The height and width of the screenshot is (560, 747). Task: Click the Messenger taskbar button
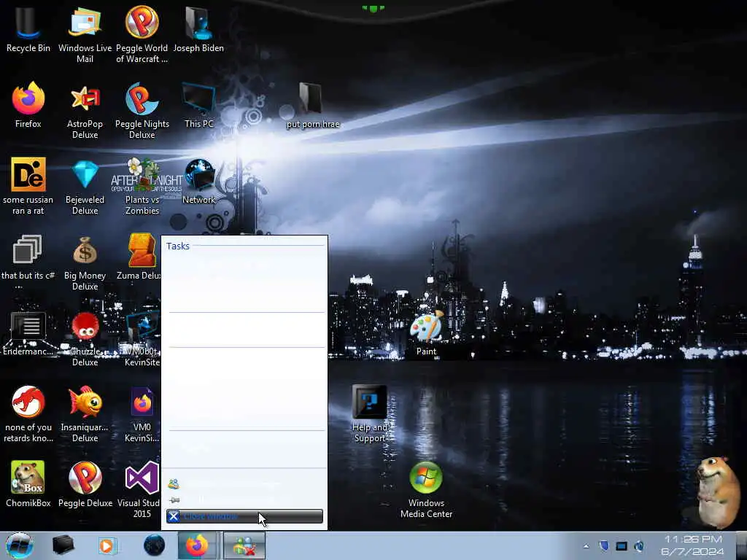pos(244,545)
